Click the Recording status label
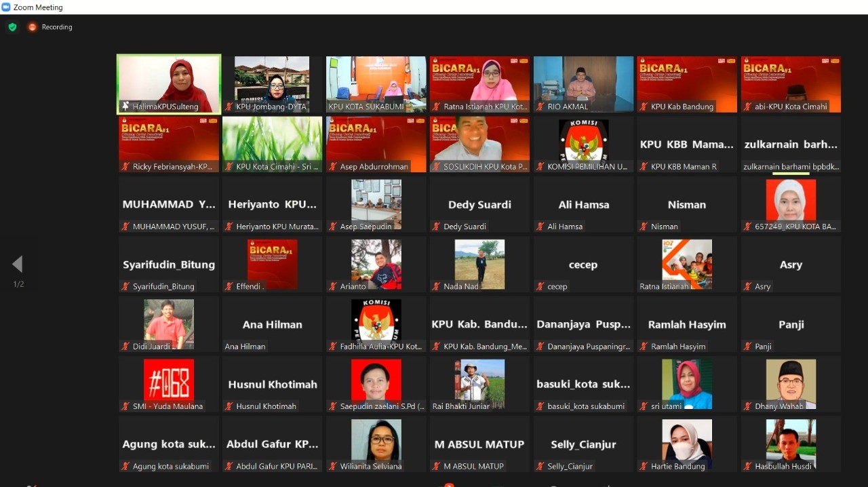Viewport: 868px width, 487px height. click(x=57, y=27)
